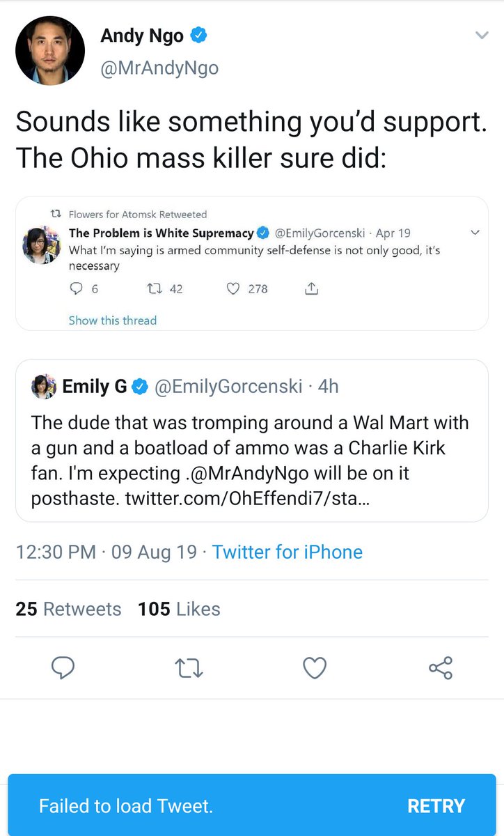Open the "Show this thread" link
504x836 pixels.
[113, 320]
